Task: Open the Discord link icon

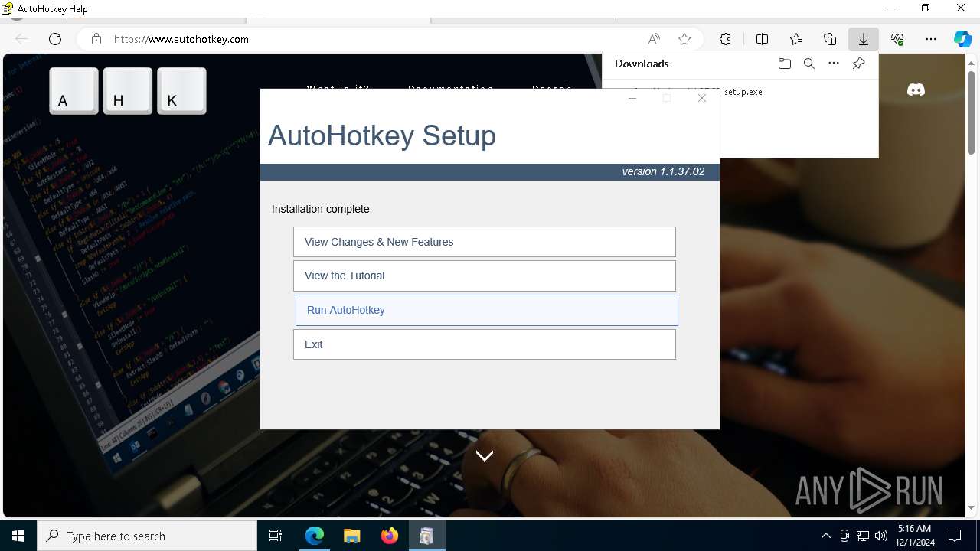Action: pyautogui.click(x=916, y=90)
